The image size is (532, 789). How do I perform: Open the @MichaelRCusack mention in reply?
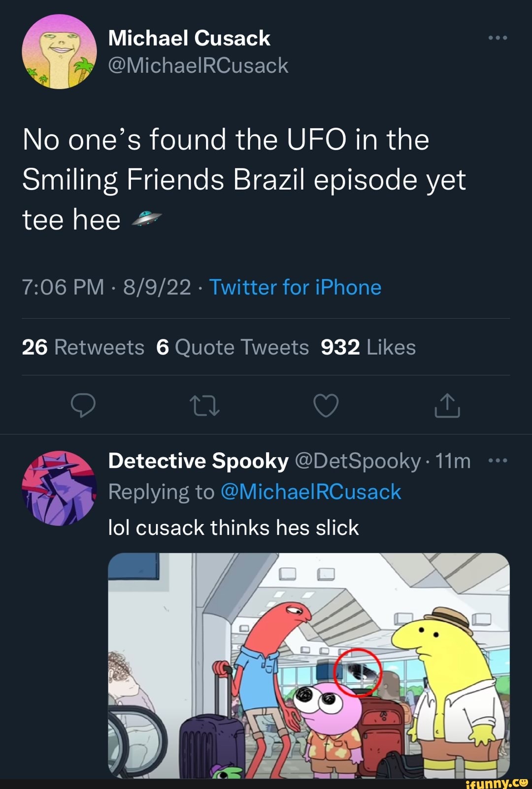311,492
